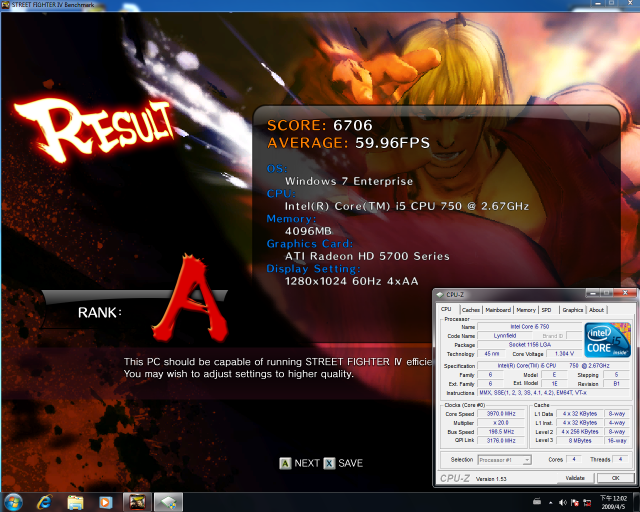640x512 pixels.
Task: Click the Level 3 cache value 8 MBytes
Action: coord(580,441)
